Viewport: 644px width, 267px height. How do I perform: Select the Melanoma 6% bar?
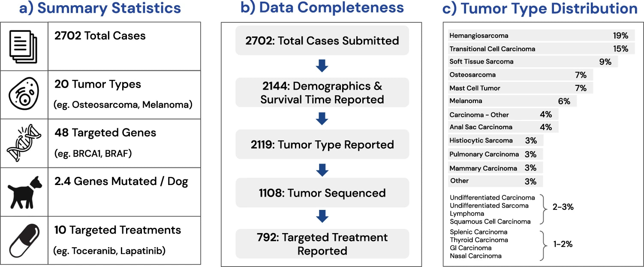[x=512, y=101]
